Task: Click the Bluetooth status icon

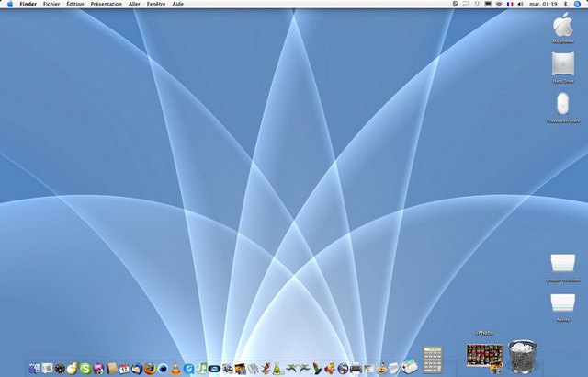Action: [x=566, y=4]
